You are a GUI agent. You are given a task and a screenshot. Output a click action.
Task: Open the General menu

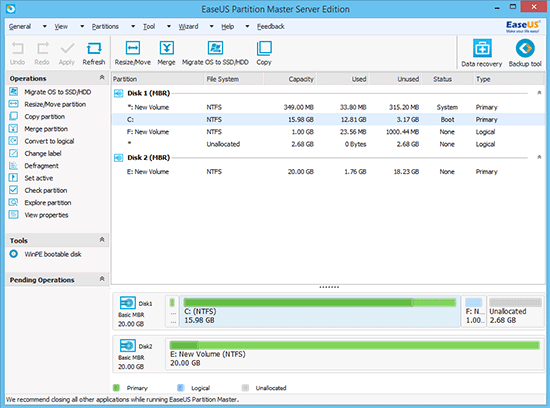(20, 26)
